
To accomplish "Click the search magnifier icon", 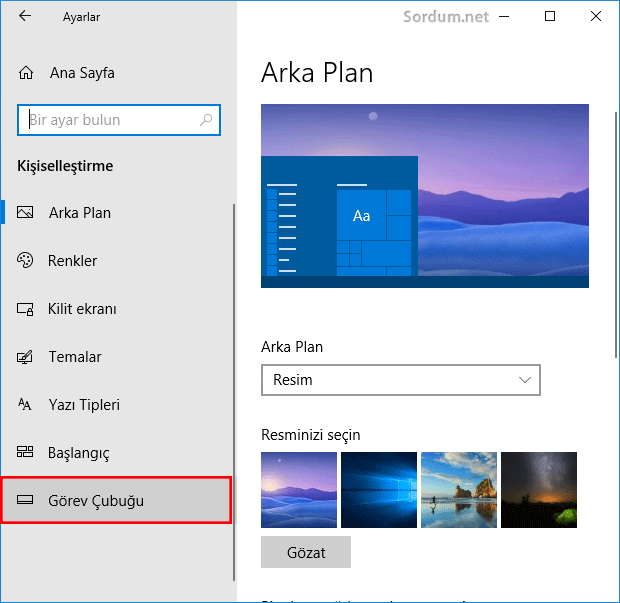I will click(206, 119).
